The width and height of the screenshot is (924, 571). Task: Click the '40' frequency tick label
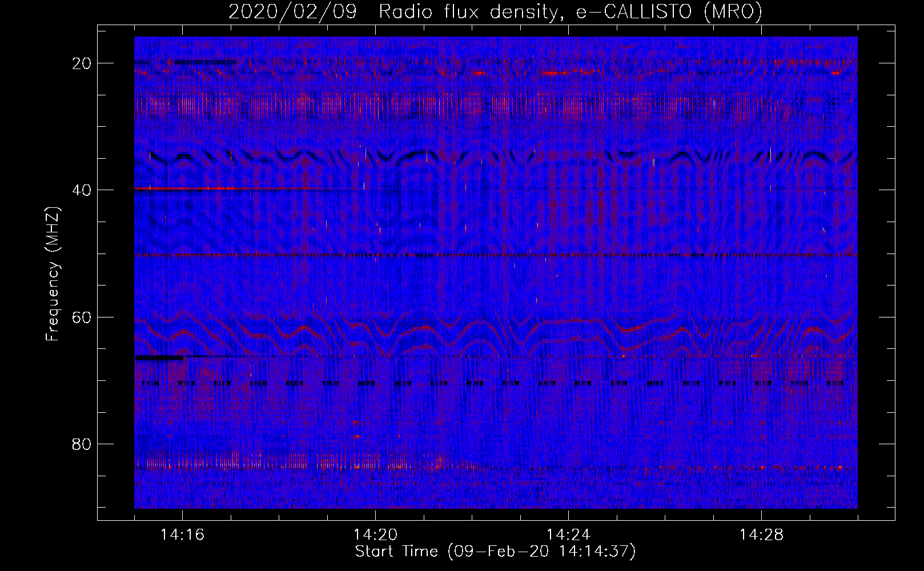point(82,190)
